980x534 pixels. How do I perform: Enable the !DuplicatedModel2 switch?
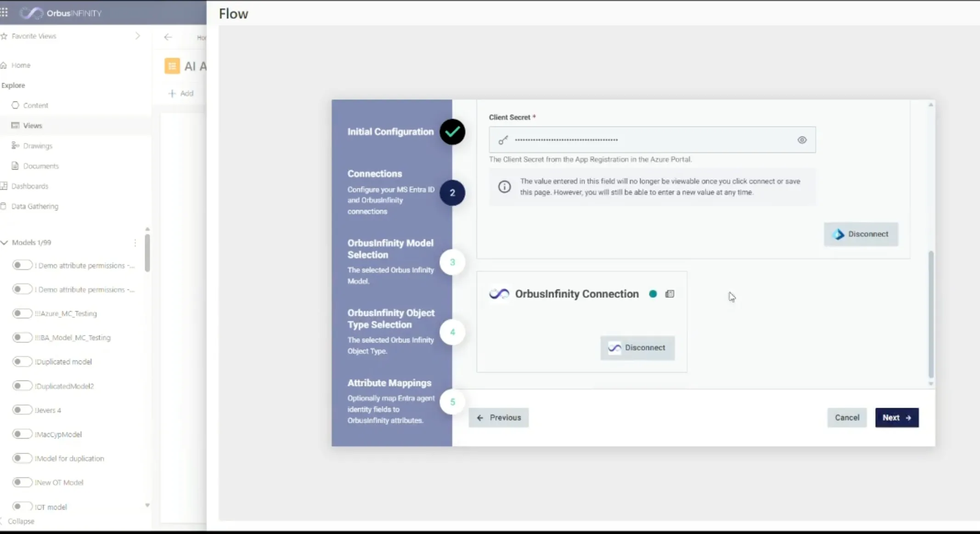[x=22, y=386]
